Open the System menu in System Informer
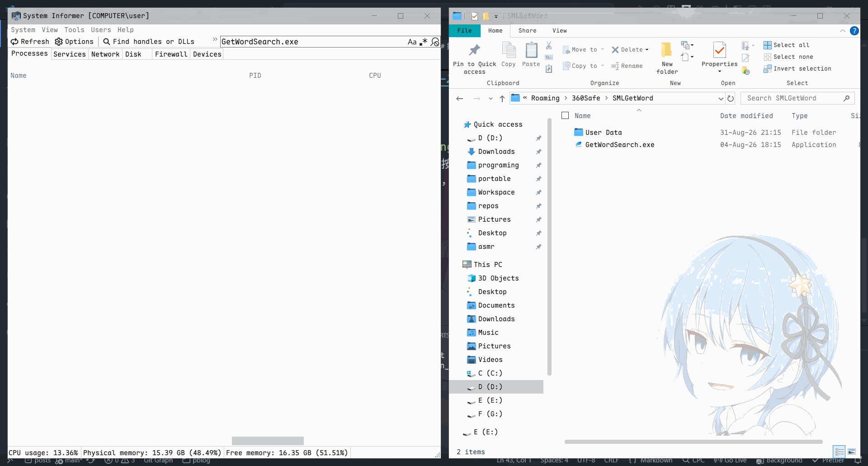Screen dimensions: 868x466 point(23,30)
